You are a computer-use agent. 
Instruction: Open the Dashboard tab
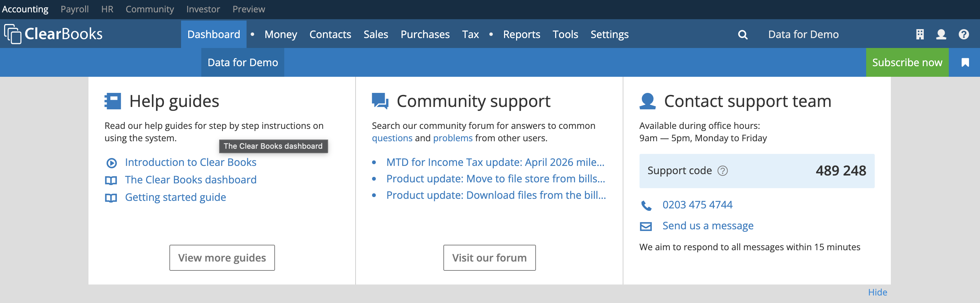coord(214,34)
